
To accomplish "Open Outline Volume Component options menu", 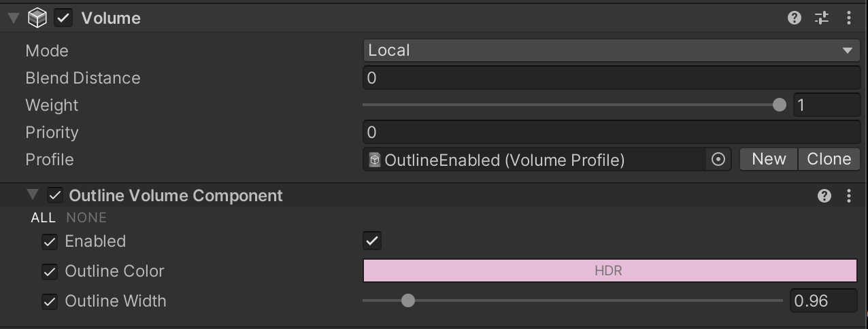I will (849, 196).
